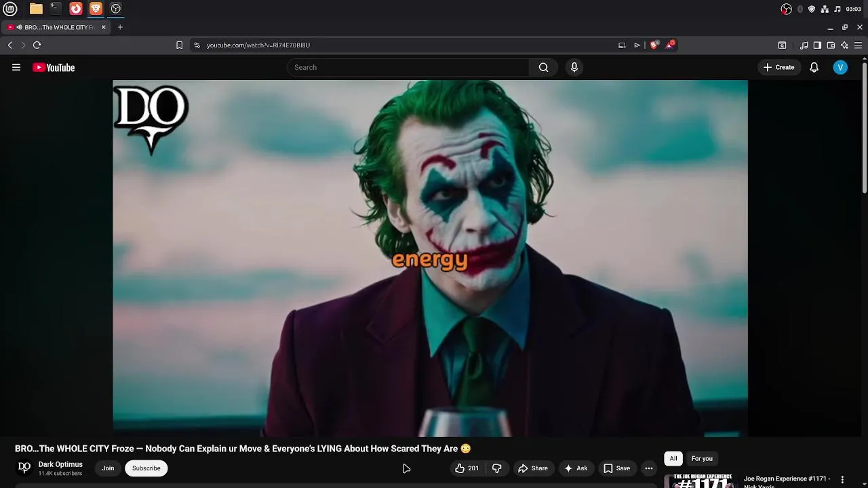Open the Bluetooth tray icon

tap(800, 9)
